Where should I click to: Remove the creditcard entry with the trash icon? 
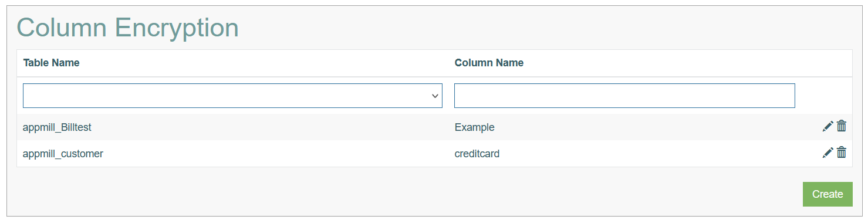click(842, 153)
